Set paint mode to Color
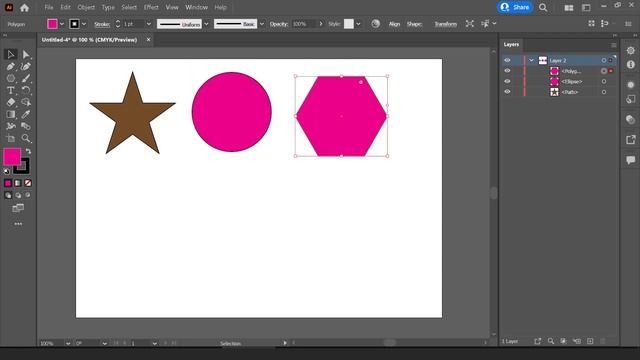 8,183
